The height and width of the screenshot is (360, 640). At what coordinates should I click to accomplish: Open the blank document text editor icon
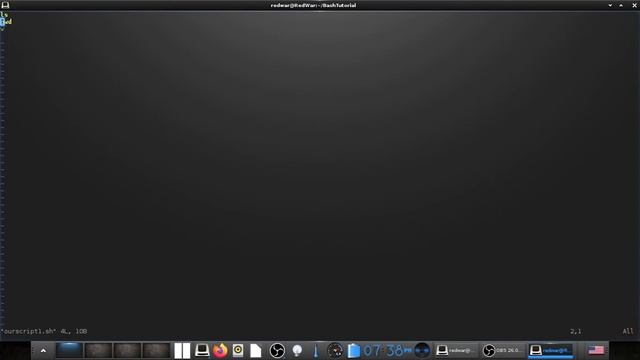click(256, 351)
